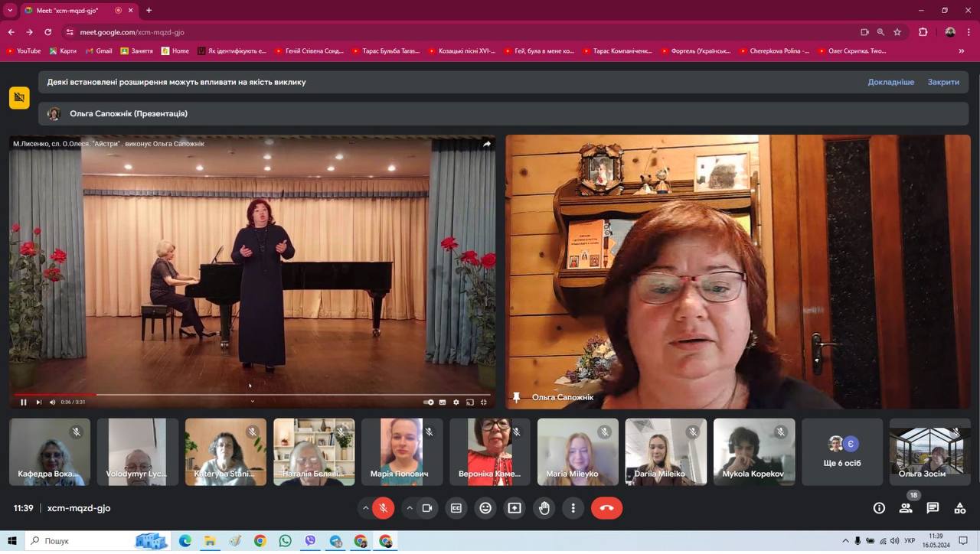Select Ольга Зосім participant tile
Screen dimensions: 980x554
(x=930, y=451)
